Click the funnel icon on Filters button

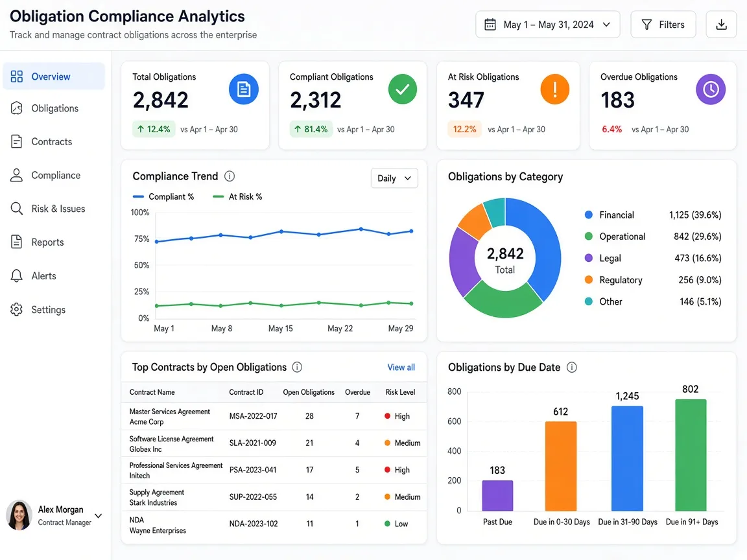pyautogui.click(x=646, y=25)
